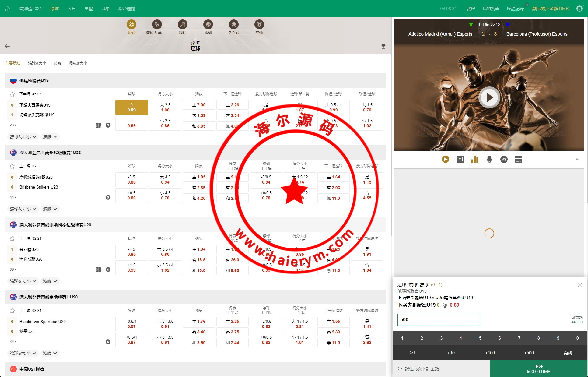This screenshot has width=588, height=377.
Task: Open 今日 in top navigation
Action: click(x=71, y=9)
